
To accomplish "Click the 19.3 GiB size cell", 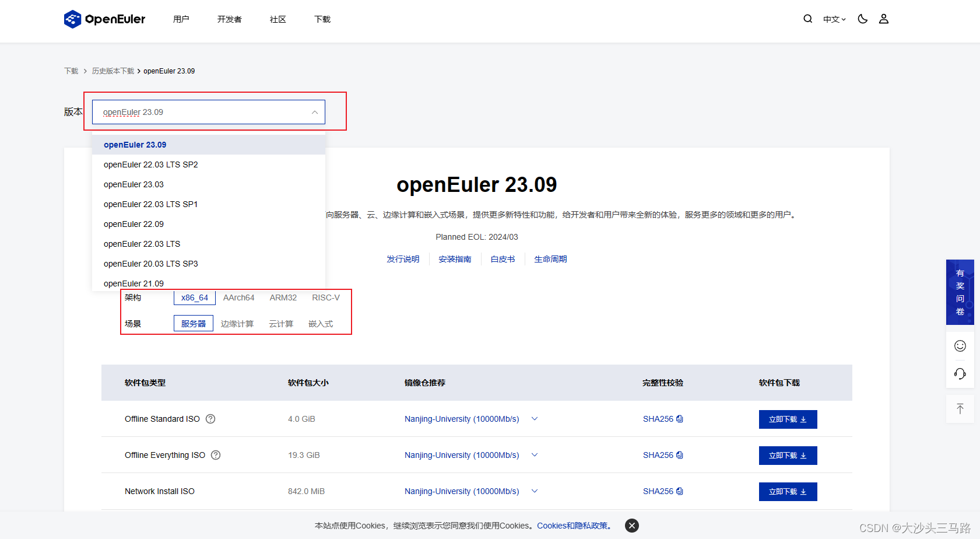I will (304, 455).
